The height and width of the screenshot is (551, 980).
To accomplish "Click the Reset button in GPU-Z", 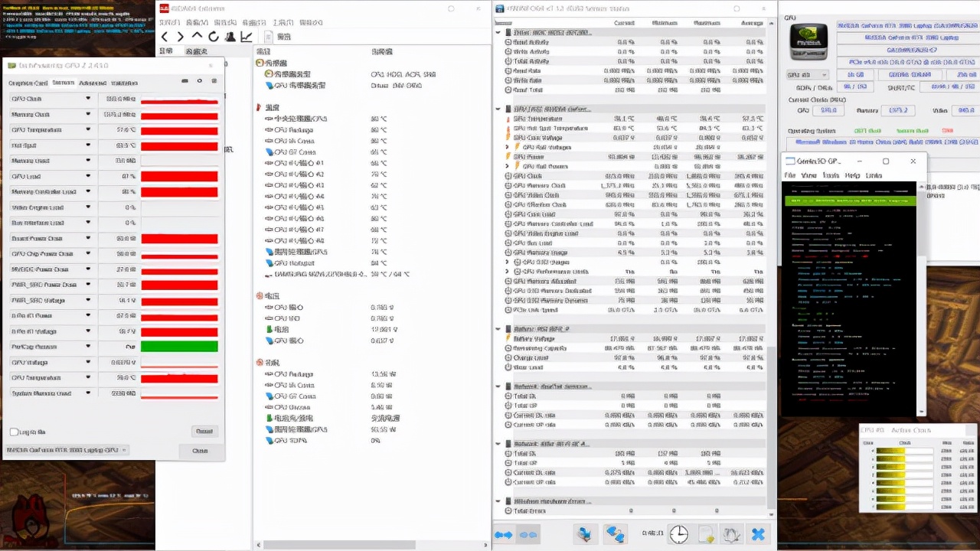I will click(x=203, y=432).
